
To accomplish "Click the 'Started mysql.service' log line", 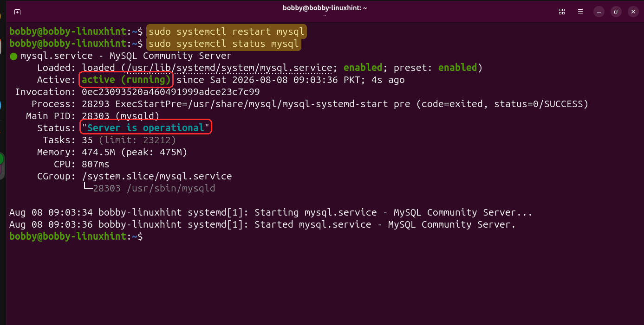I will (x=262, y=224).
